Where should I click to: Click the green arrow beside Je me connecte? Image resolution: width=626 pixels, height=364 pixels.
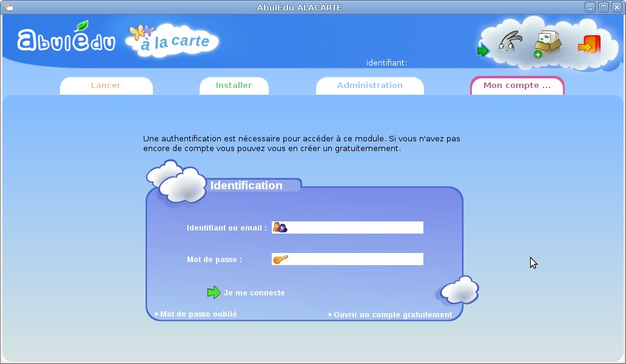click(x=214, y=292)
